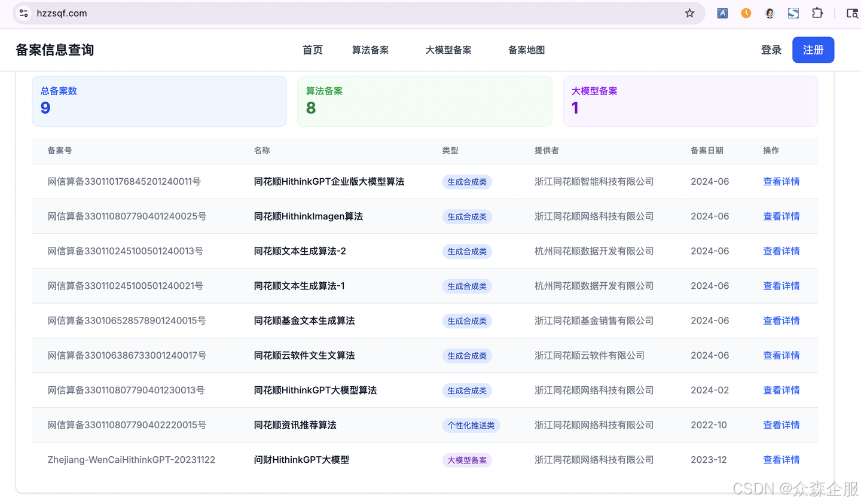View details for 同花顺HithinkGPT大模型算法
The image size is (861, 504).
pos(781,390)
